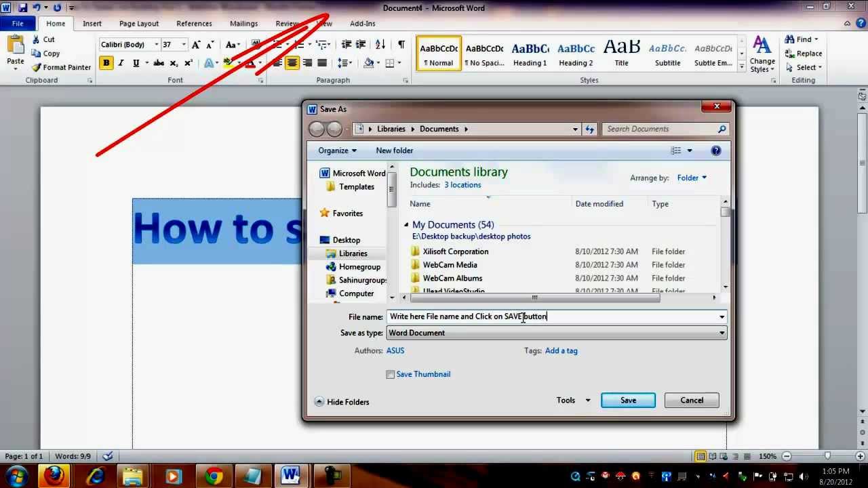Apply the Title style from the gallery

[x=622, y=54]
